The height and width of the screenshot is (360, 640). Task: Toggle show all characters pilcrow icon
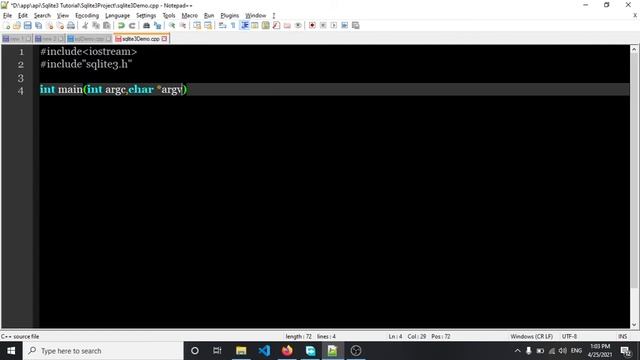pos(233,25)
